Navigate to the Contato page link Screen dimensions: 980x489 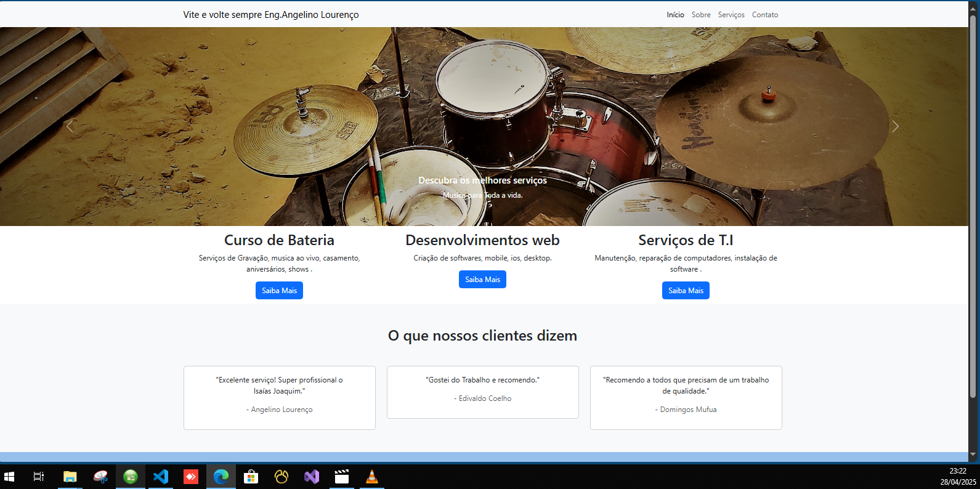[x=765, y=15]
